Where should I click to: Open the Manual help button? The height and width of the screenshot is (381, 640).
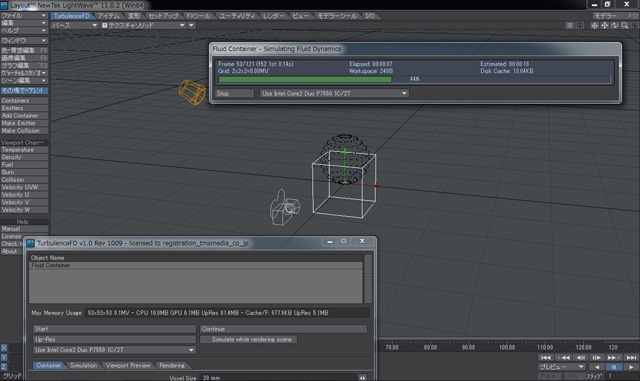tap(24, 229)
